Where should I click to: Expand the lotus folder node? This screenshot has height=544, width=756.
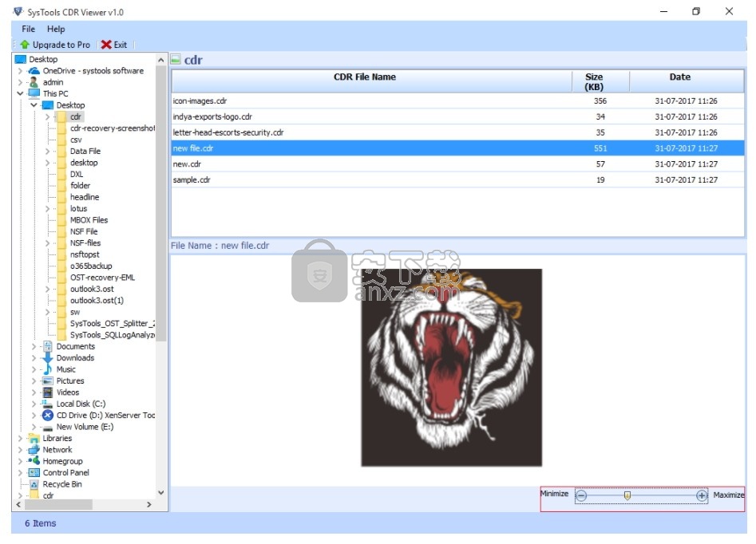pos(47,209)
